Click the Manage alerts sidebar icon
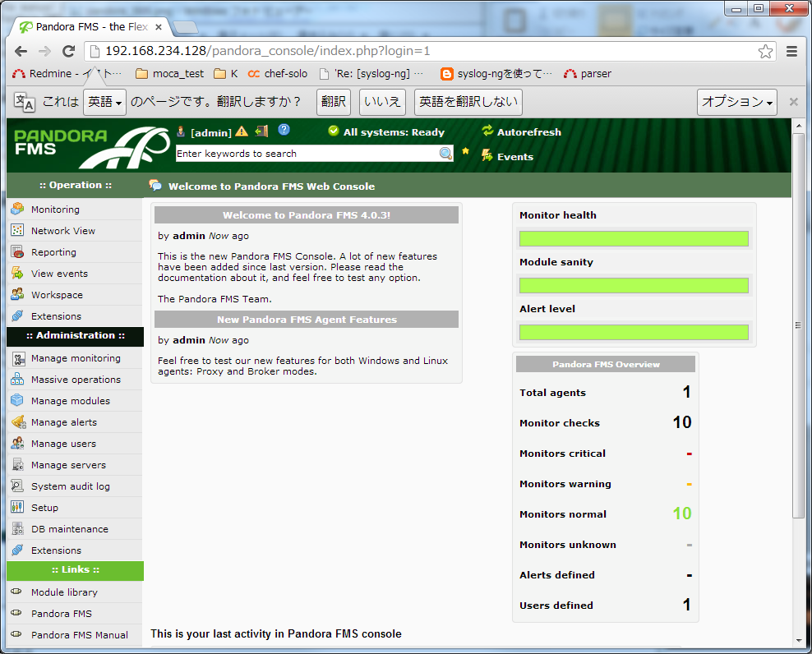This screenshot has width=812, height=654. tap(17, 422)
